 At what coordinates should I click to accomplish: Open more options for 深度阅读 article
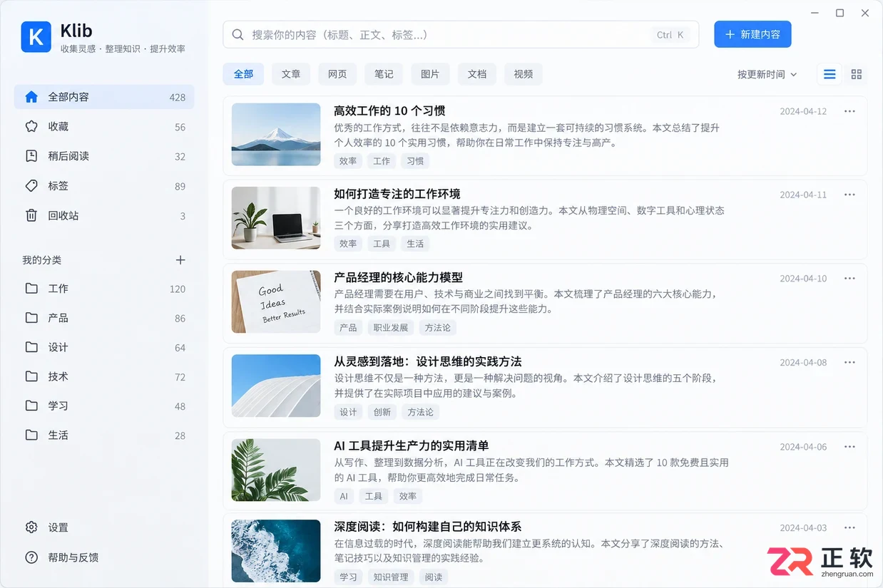[849, 527]
